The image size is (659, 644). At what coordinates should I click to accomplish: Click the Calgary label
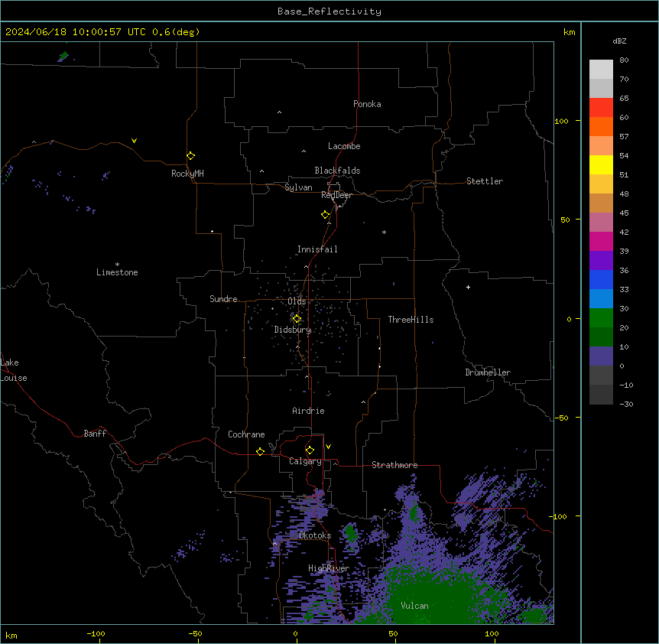(305, 461)
